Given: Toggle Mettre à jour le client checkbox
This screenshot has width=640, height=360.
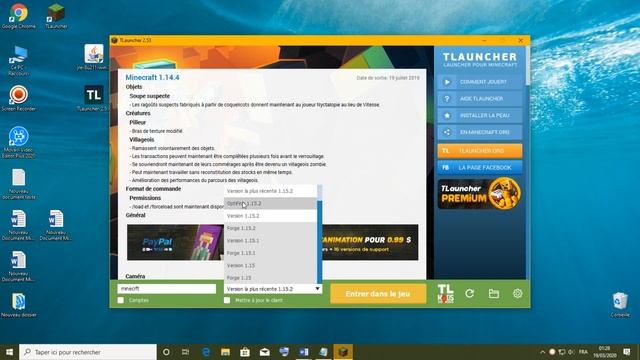Looking at the screenshot, I should 227,300.
